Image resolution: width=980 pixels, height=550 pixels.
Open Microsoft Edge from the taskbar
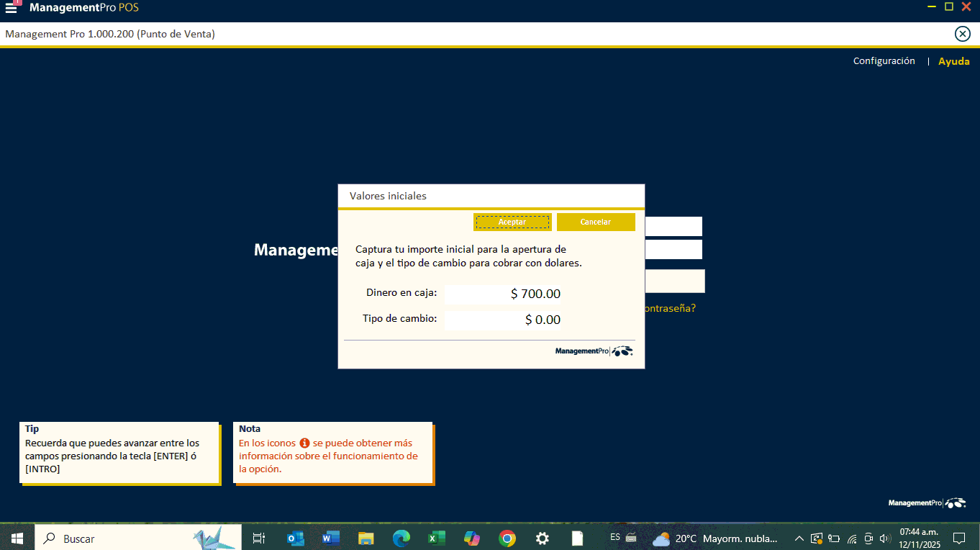(401, 538)
